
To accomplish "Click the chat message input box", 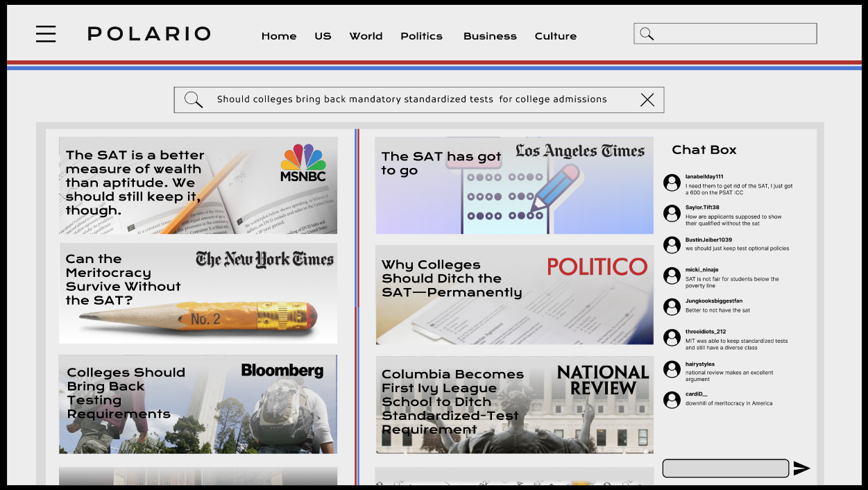I will tap(726, 468).
